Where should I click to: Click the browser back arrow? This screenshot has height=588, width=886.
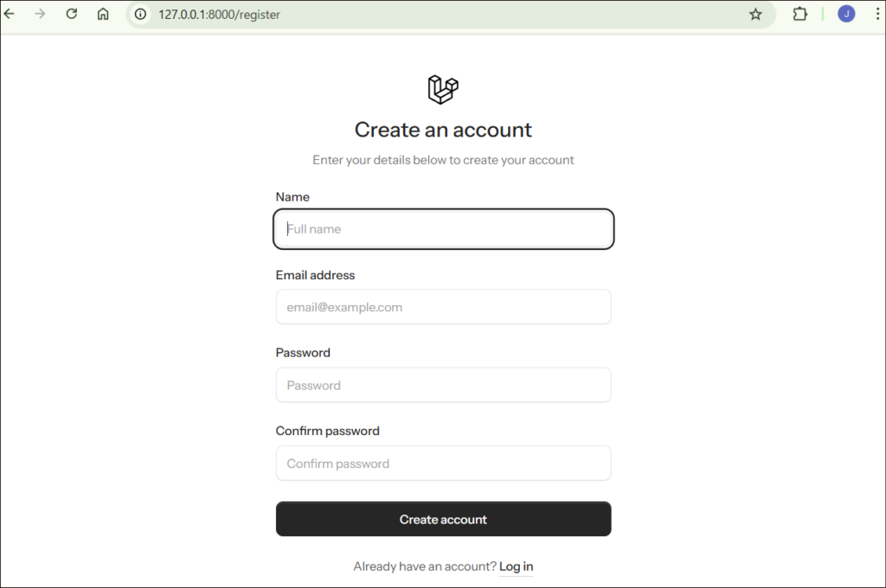tap(10, 14)
